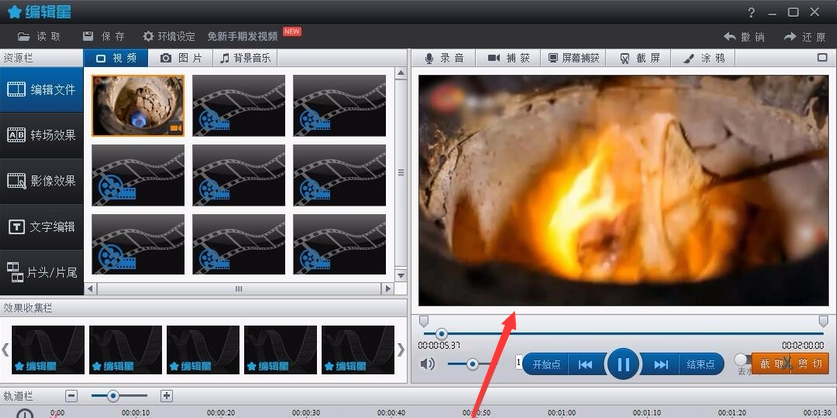Click the playback progress slider knob

coord(441,334)
